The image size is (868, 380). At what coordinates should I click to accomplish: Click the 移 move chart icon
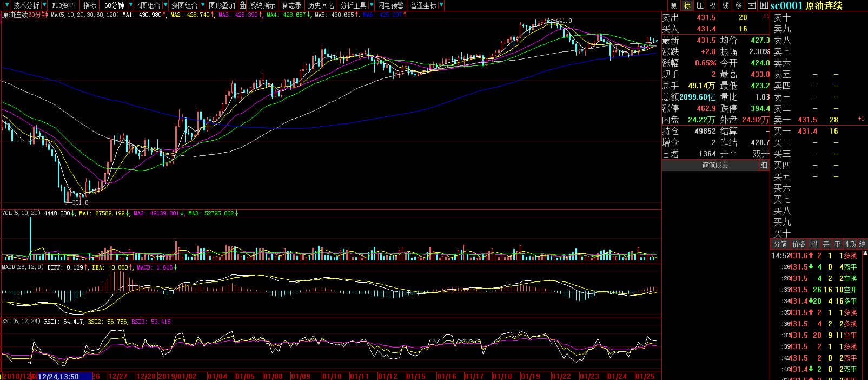pyautogui.click(x=739, y=5)
